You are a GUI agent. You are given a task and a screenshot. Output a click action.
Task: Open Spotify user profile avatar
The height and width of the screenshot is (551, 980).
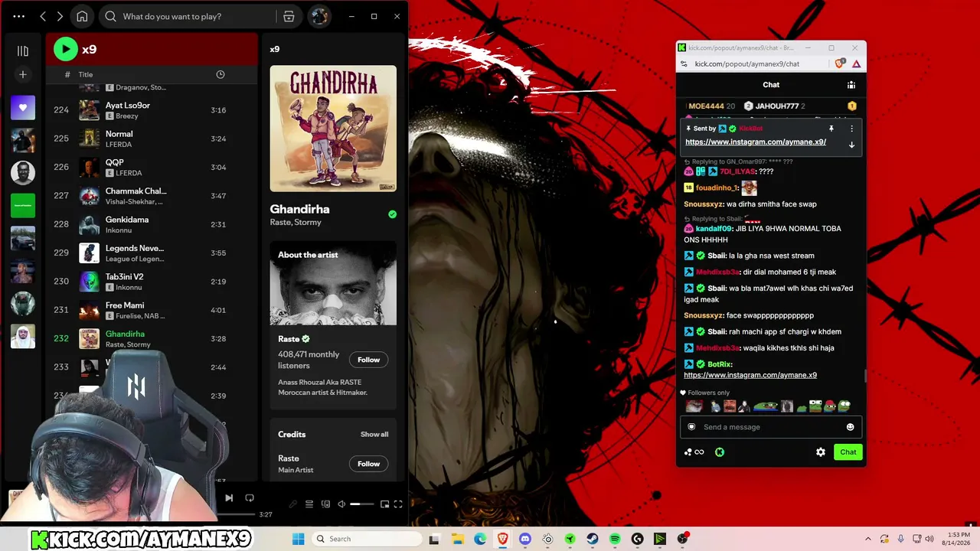pyautogui.click(x=319, y=16)
